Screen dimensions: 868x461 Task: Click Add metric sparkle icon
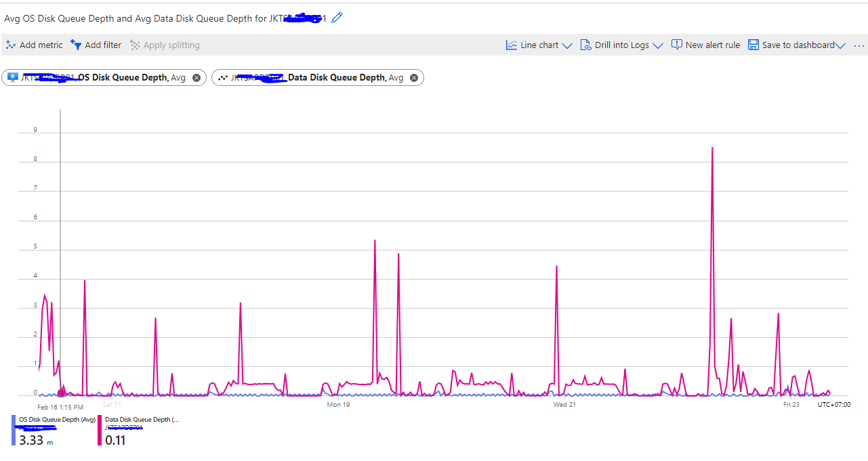click(x=11, y=45)
